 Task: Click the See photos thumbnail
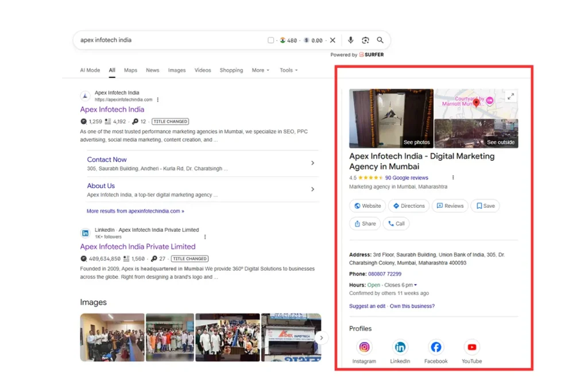click(x=391, y=118)
